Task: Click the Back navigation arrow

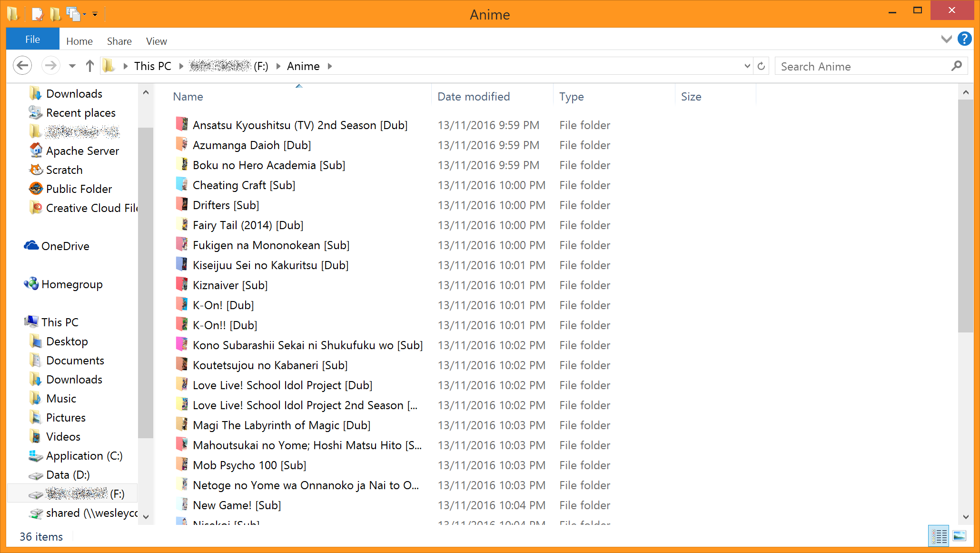Action: pyautogui.click(x=22, y=66)
